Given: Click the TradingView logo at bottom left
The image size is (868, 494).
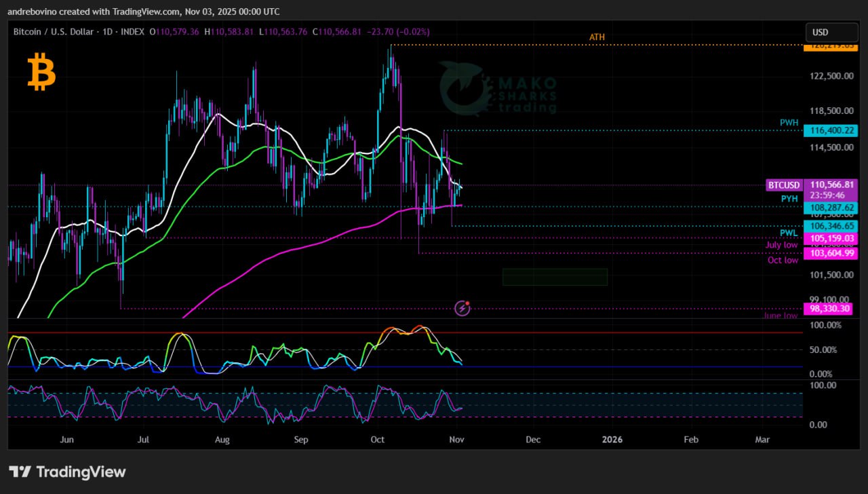Looking at the screenshot, I should 67,472.
